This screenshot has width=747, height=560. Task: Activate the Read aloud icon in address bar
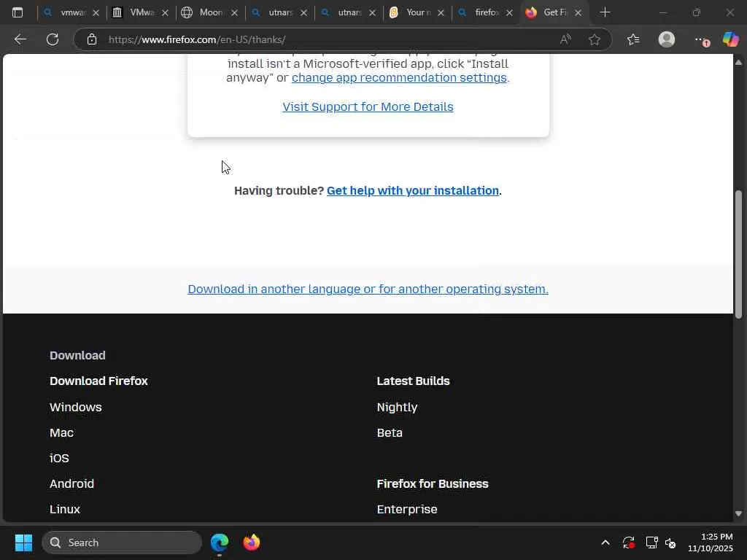(565, 39)
